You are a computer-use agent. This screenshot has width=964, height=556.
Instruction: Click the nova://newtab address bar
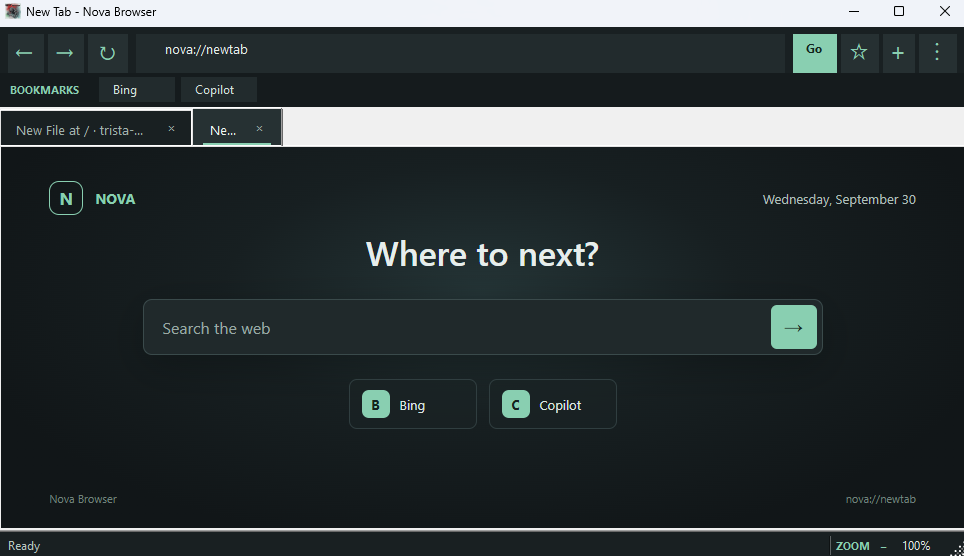click(460, 54)
